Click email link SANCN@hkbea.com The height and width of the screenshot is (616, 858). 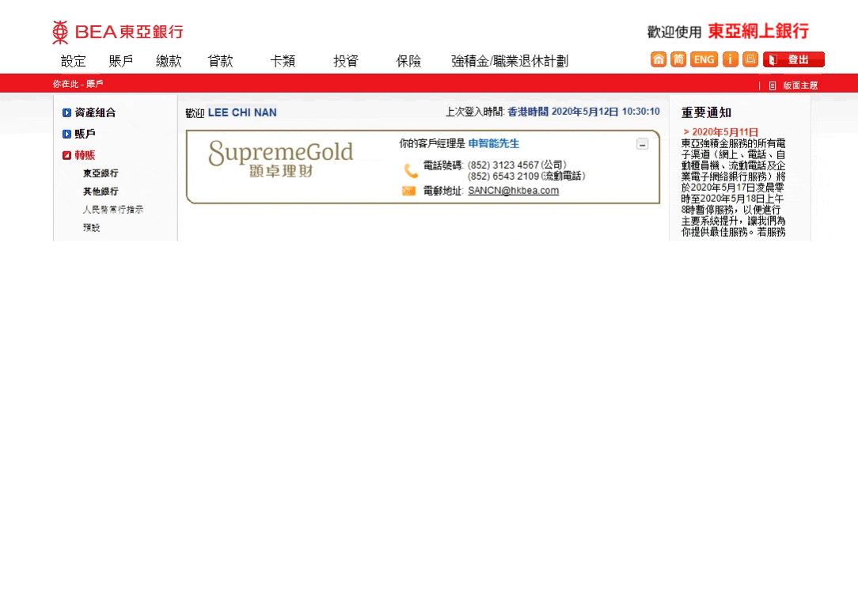[x=513, y=191]
